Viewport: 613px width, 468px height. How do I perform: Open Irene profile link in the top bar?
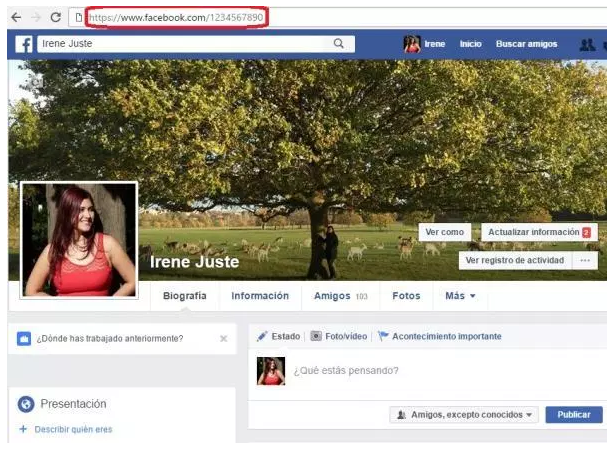click(x=435, y=44)
